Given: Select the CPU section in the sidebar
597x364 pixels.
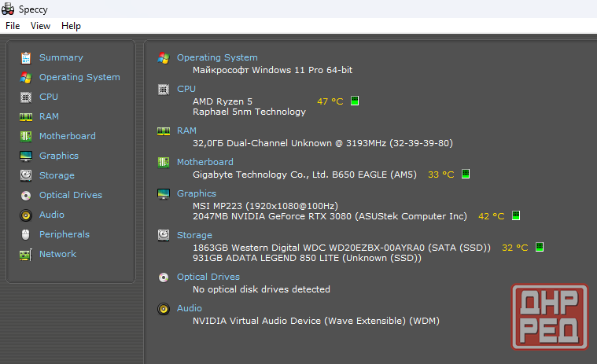Looking at the screenshot, I should (49, 97).
